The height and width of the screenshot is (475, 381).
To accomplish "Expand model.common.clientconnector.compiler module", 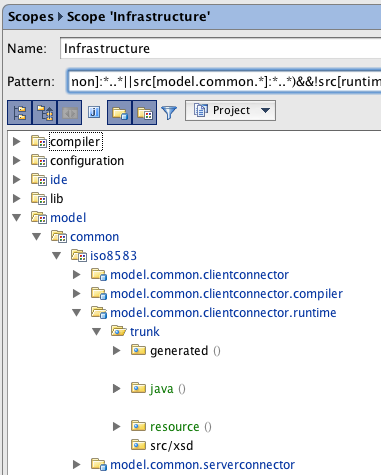I will point(77,294).
